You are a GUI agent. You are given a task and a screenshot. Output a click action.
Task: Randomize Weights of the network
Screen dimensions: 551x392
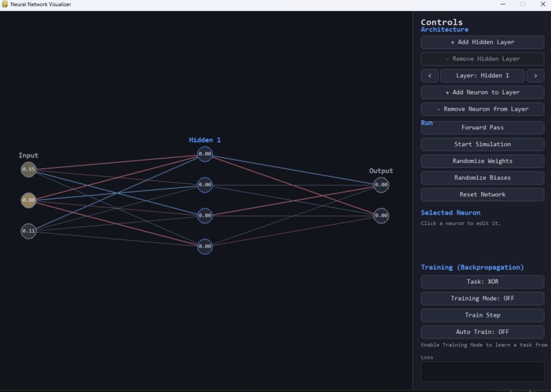483,161
